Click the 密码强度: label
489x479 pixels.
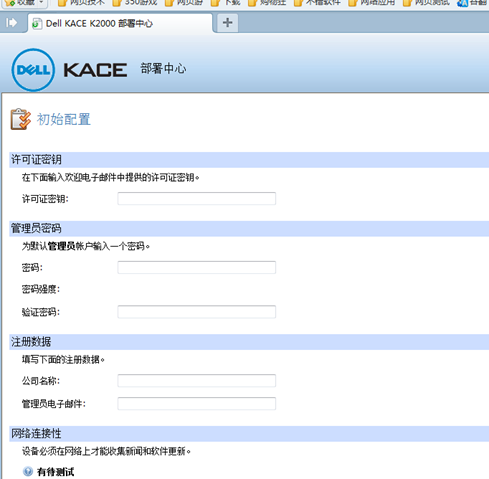(x=41, y=289)
